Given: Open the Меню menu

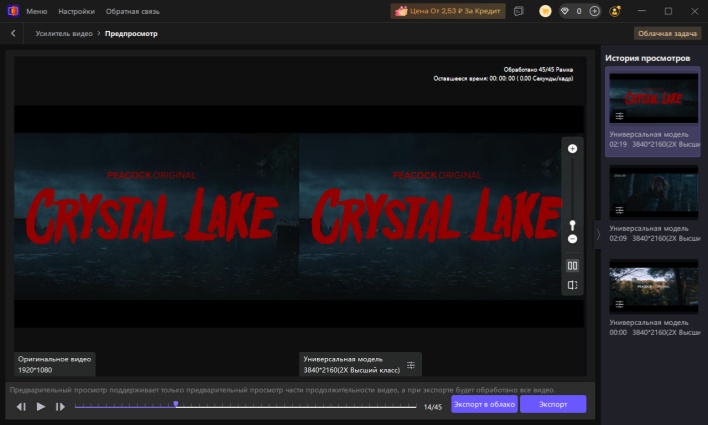Looking at the screenshot, I should pyautogui.click(x=37, y=11).
